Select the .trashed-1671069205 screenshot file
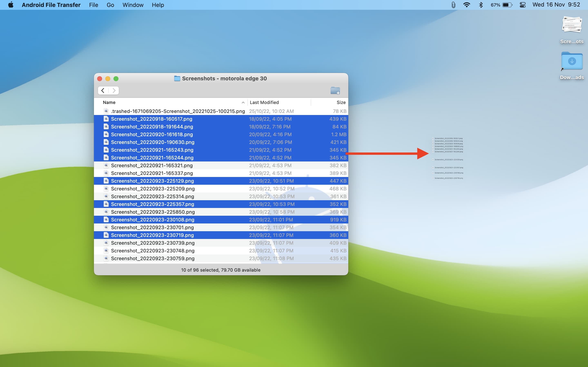 (178, 111)
